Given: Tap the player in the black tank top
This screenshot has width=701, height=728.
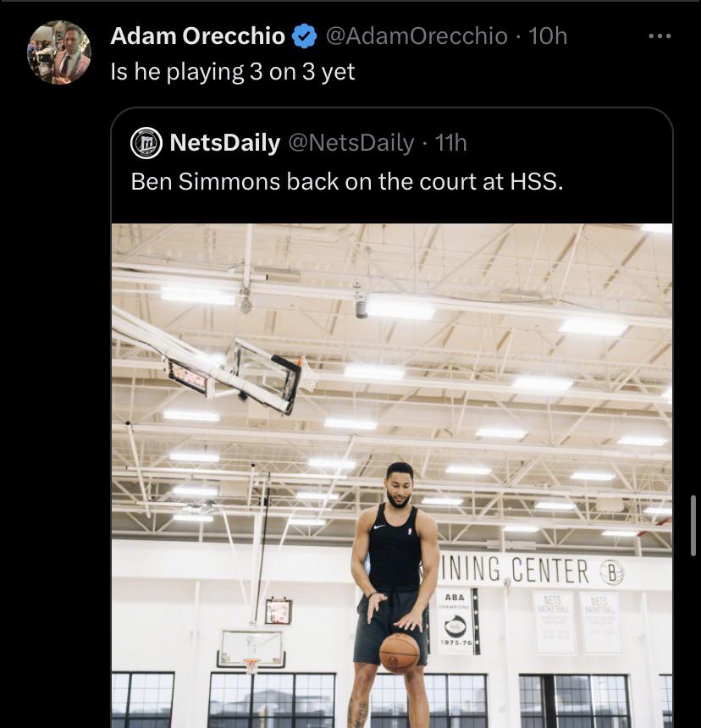Looking at the screenshot, I should [394, 550].
